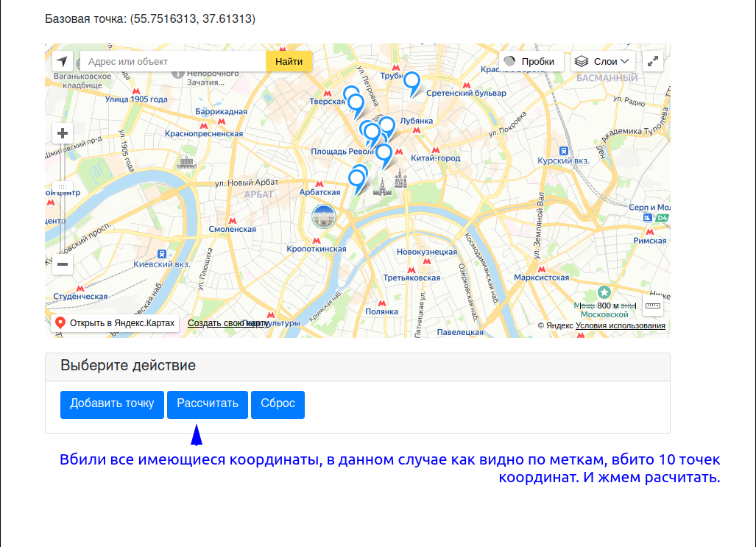Click the round landmark photo icon near Кропоткинская
756x547 pixels.
click(324, 216)
